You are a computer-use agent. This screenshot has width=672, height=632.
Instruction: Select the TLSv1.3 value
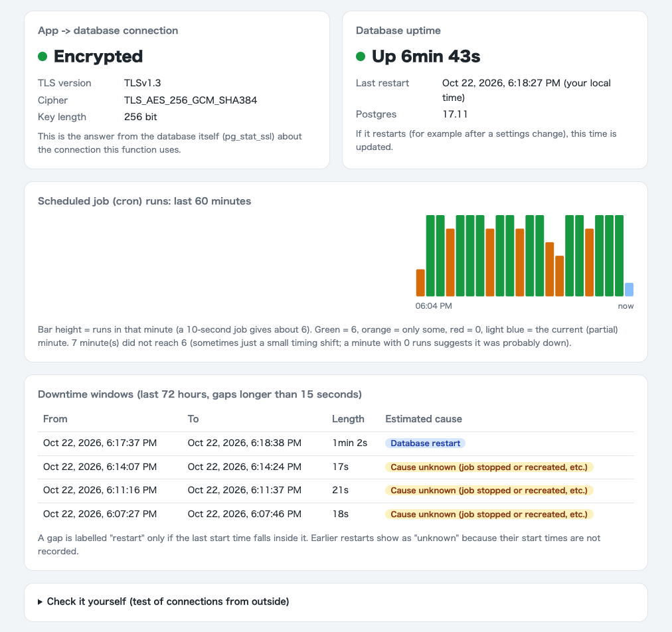142,83
